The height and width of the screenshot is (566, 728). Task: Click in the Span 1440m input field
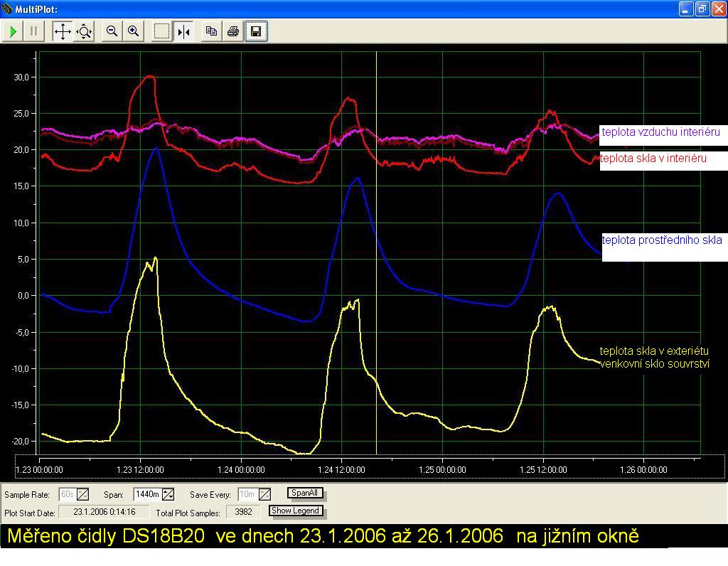coord(147,494)
